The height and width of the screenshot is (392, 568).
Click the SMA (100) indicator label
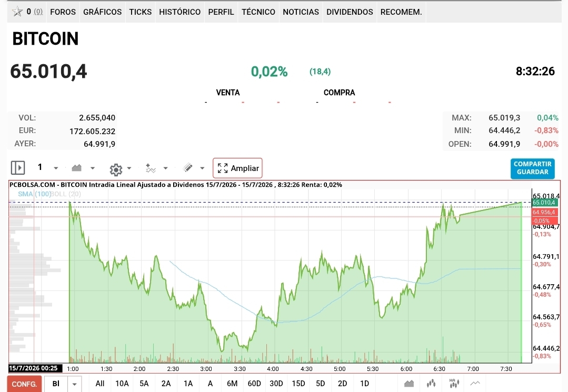click(34, 194)
